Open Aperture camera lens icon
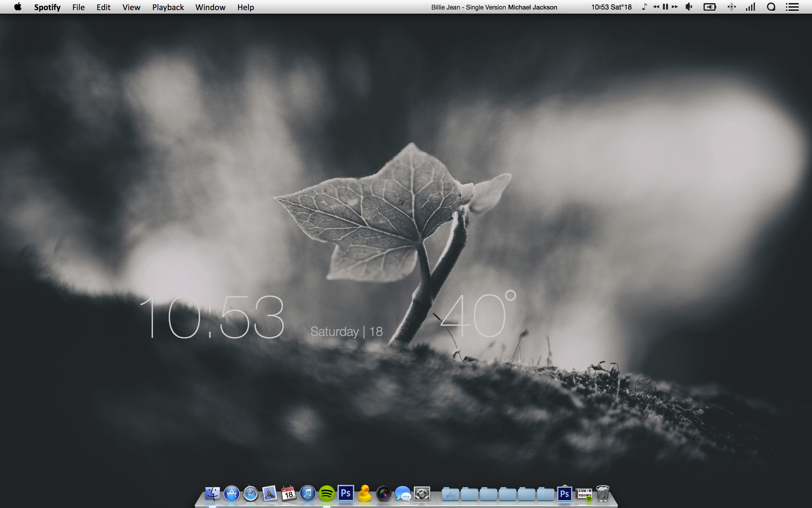 click(383, 494)
